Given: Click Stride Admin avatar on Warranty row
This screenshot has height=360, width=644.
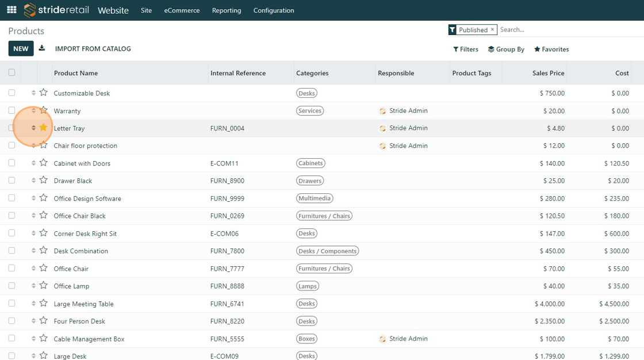Looking at the screenshot, I should pos(382,111).
